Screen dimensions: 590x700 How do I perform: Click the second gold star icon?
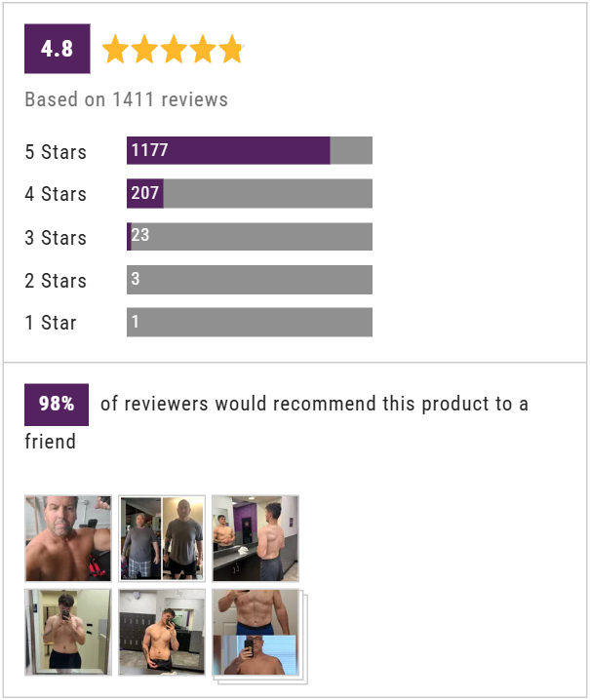pyautogui.click(x=144, y=49)
